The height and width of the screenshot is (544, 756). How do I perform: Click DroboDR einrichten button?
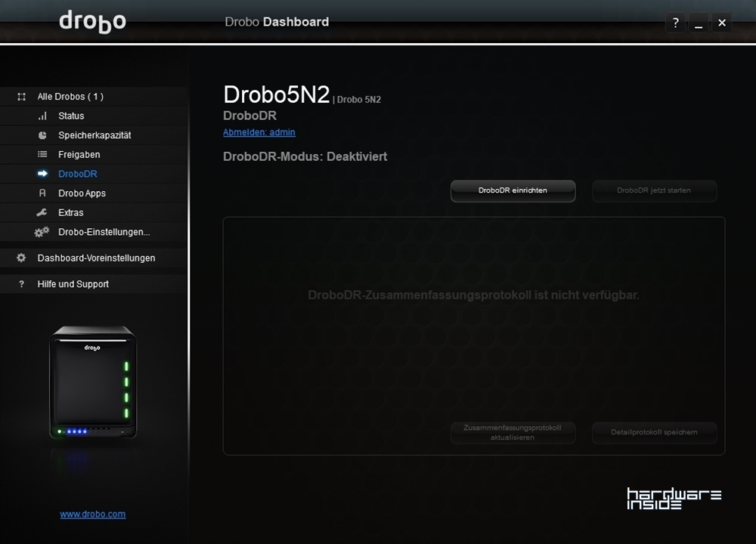pos(513,191)
